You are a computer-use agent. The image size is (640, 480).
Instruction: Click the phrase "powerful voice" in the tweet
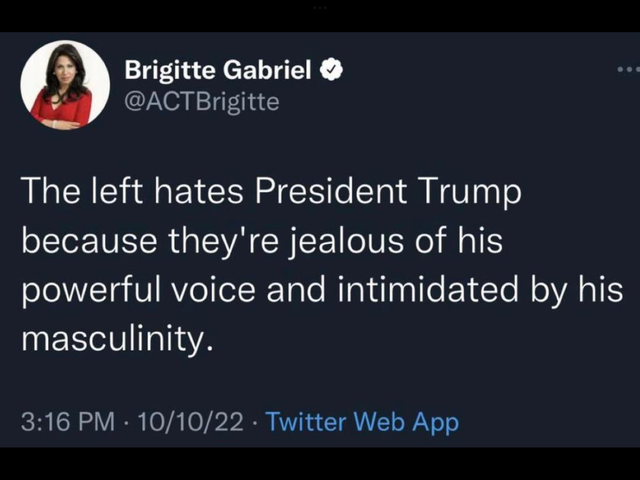(x=138, y=291)
